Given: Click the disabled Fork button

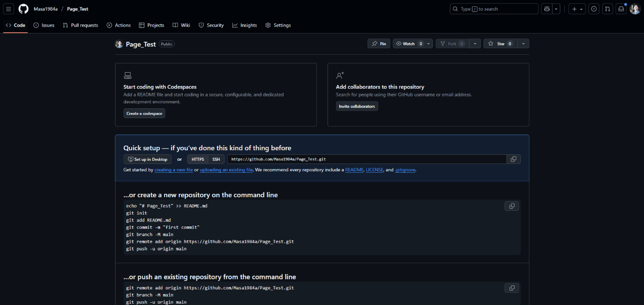Looking at the screenshot, I should 452,44.
